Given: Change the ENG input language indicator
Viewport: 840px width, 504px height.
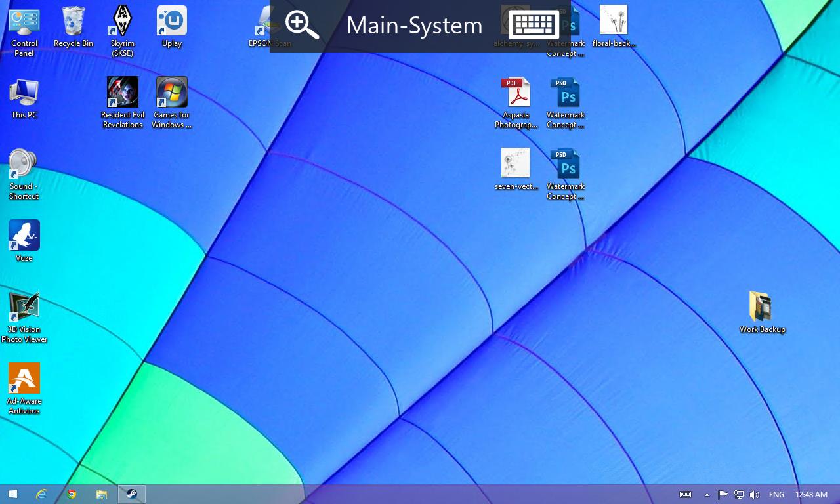Looking at the screenshot, I should (x=776, y=495).
